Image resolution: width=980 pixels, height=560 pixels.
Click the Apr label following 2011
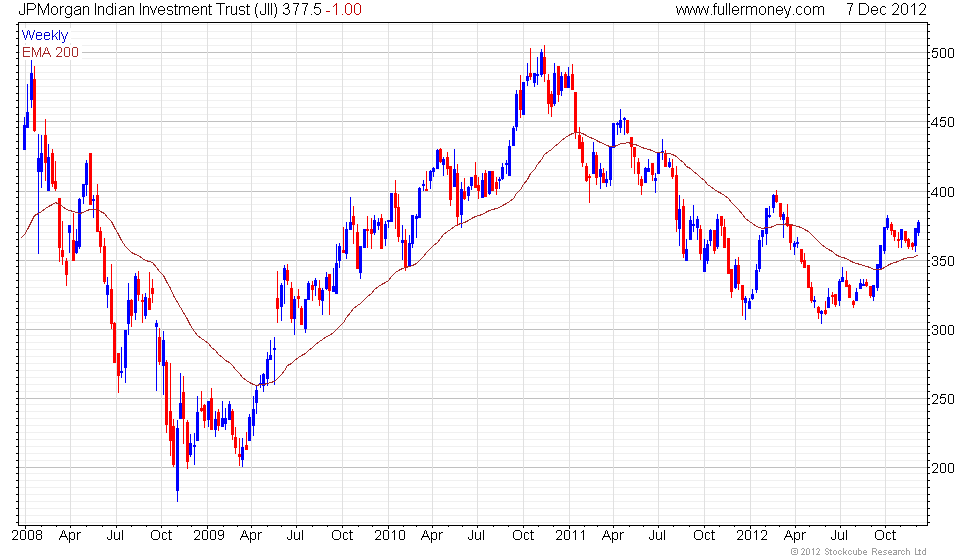click(613, 536)
